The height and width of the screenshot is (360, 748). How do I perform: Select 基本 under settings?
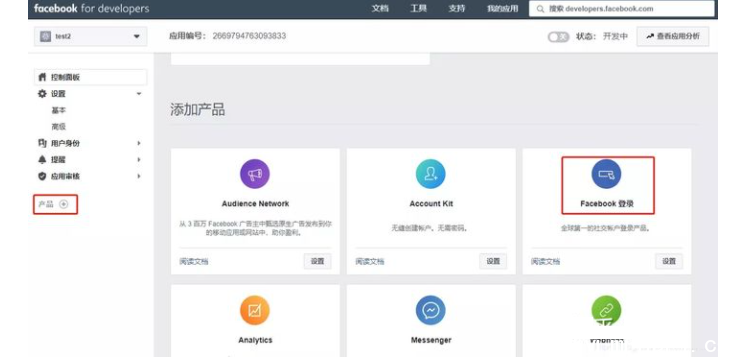[x=59, y=110]
